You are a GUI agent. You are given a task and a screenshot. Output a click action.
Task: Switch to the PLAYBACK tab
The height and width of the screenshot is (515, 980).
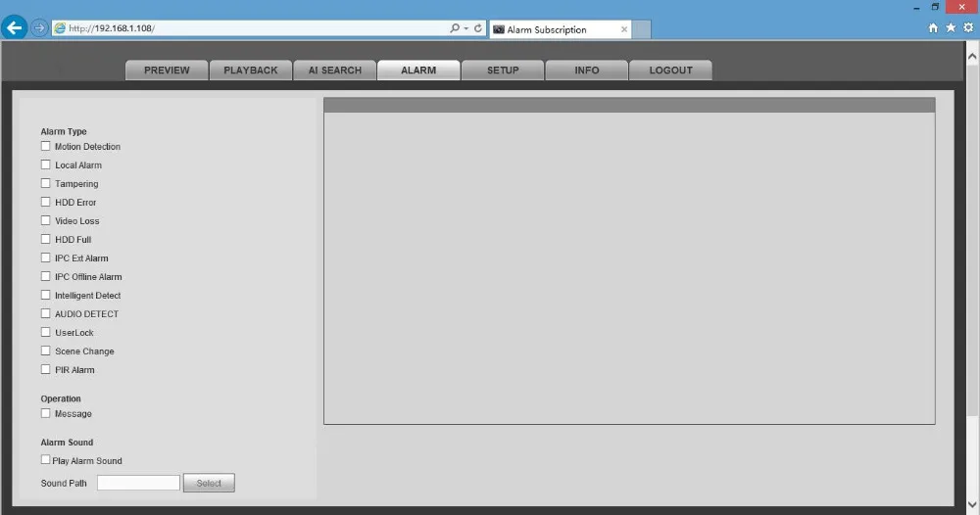(251, 70)
